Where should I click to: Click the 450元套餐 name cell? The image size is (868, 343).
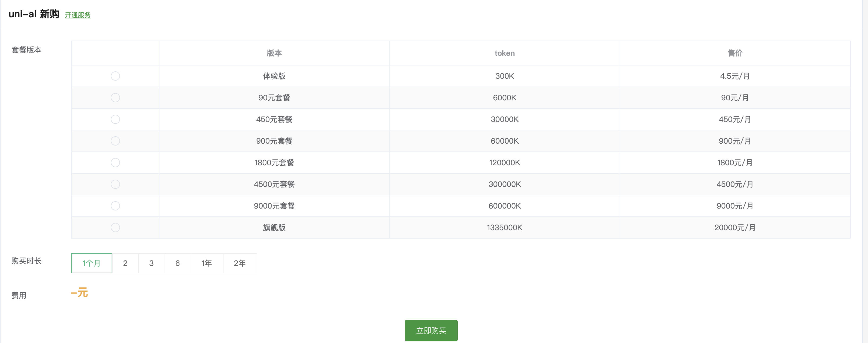tap(274, 119)
